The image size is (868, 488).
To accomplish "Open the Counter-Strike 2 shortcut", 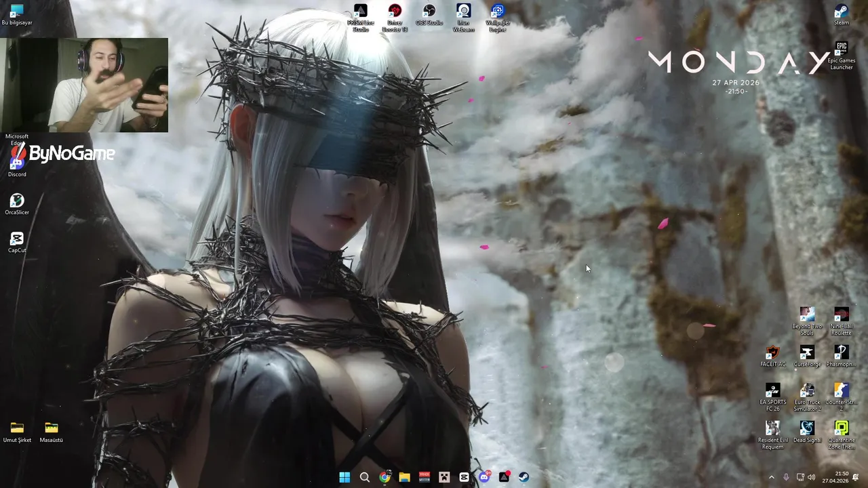I will (842, 397).
